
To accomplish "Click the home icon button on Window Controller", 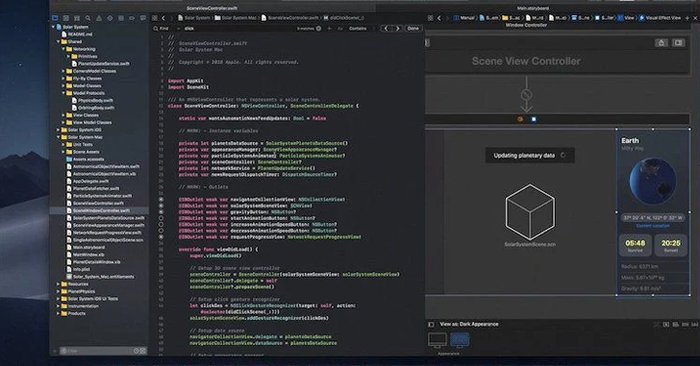I will [x=661, y=43].
